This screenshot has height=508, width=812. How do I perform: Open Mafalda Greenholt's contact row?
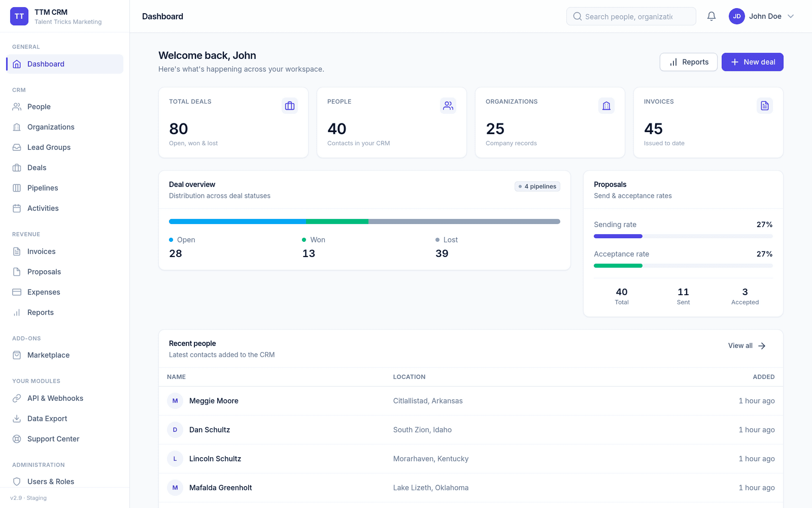click(471, 488)
